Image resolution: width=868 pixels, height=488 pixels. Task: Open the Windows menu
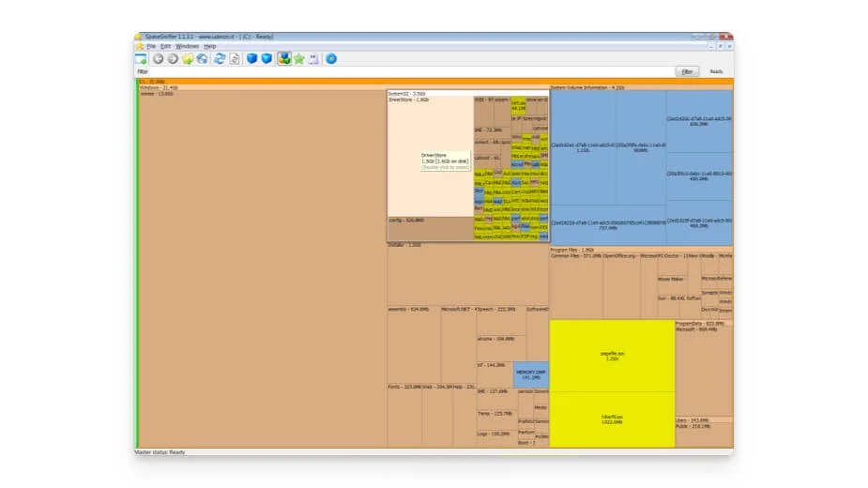187,47
